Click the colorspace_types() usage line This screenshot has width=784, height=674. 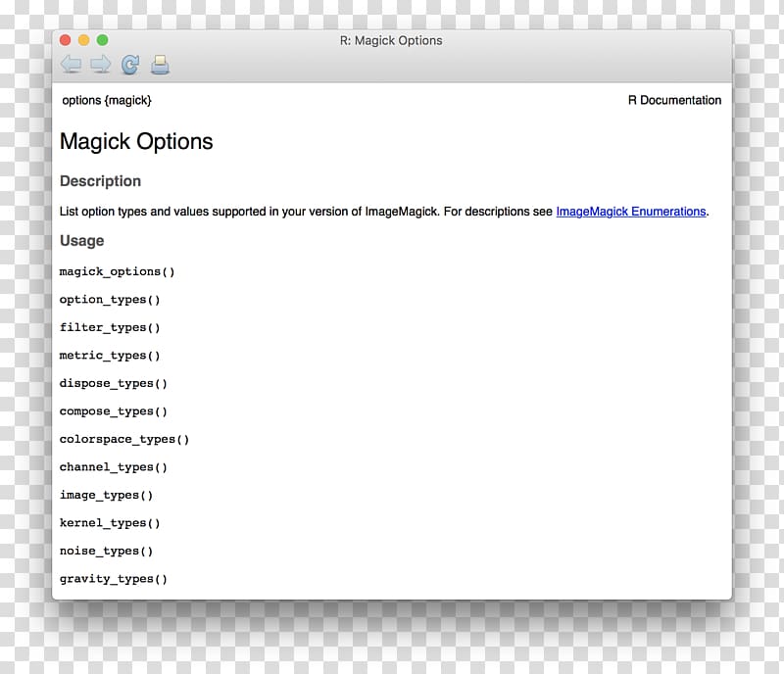(x=124, y=440)
